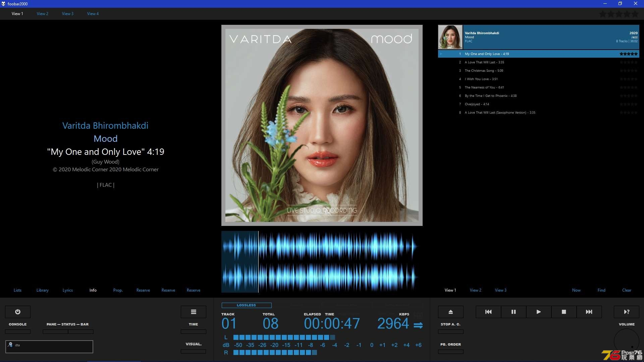Click the eject icon button
Screen dimensions: 644x362
point(451,312)
